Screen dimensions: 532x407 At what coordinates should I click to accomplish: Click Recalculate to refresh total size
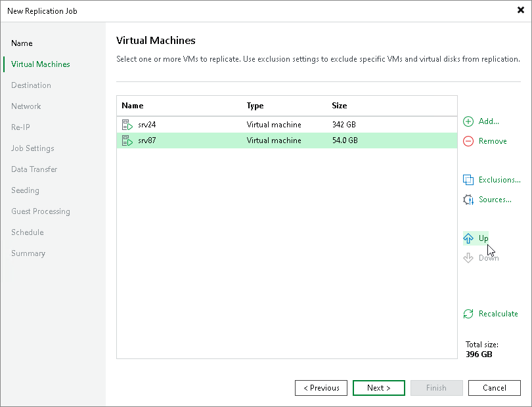498,314
